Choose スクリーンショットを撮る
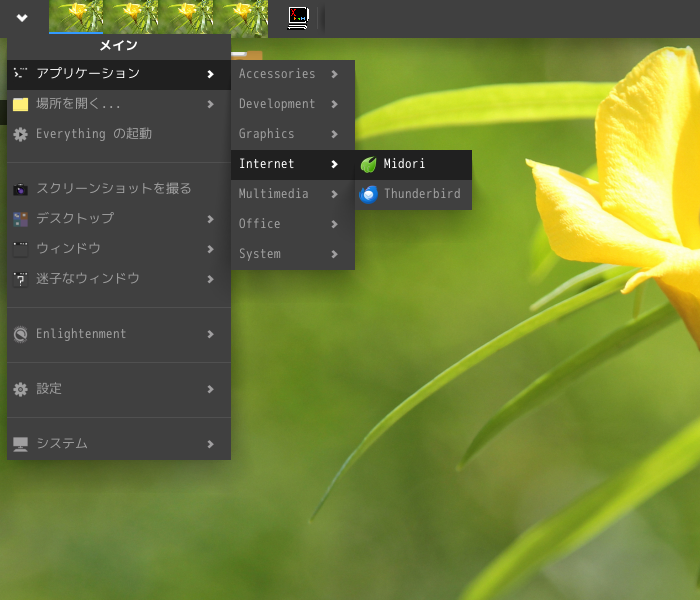Screen dimensions: 700x600 119,189
